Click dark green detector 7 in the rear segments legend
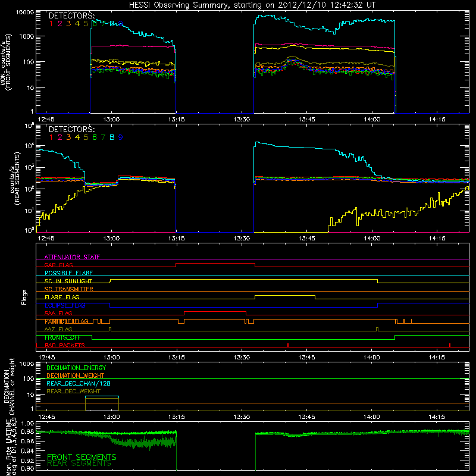The width and height of the screenshot is (476, 476). pos(103,137)
